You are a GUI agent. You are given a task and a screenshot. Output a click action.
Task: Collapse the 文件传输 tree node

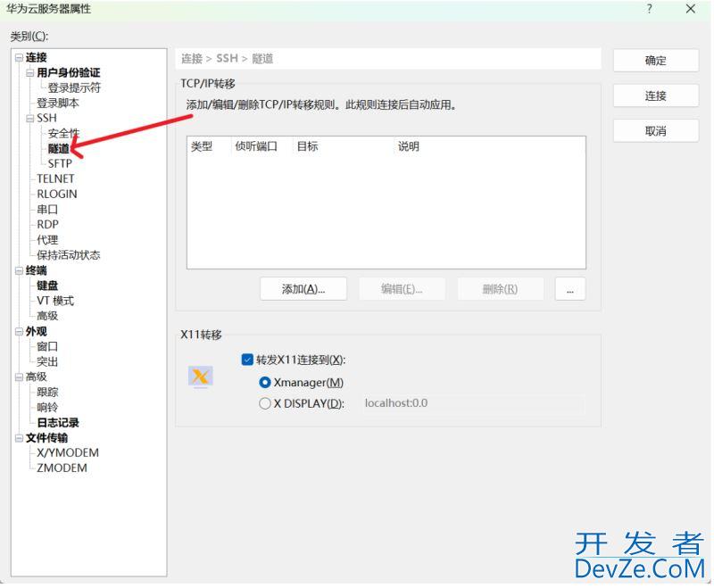19,438
